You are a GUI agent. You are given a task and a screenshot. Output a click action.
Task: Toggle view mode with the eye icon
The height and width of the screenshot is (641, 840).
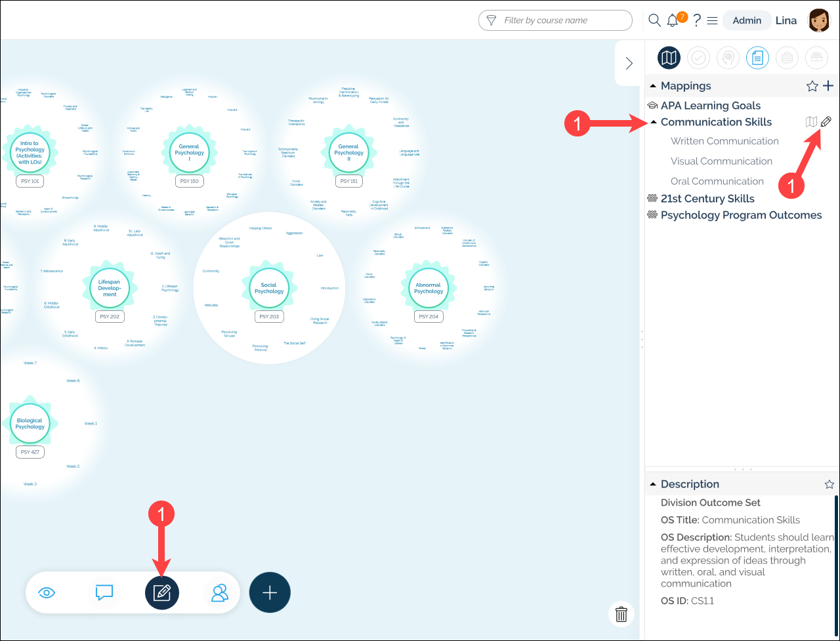pyautogui.click(x=47, y=592)
